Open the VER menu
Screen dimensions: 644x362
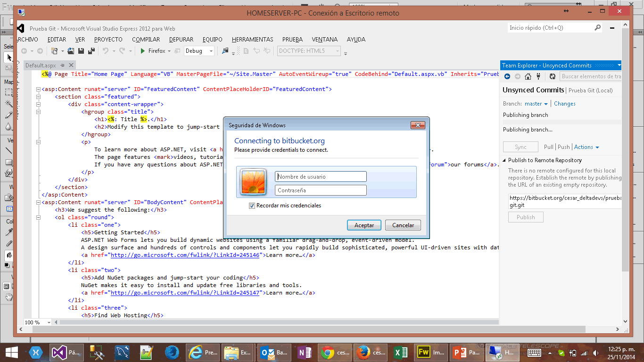(80, 40)
